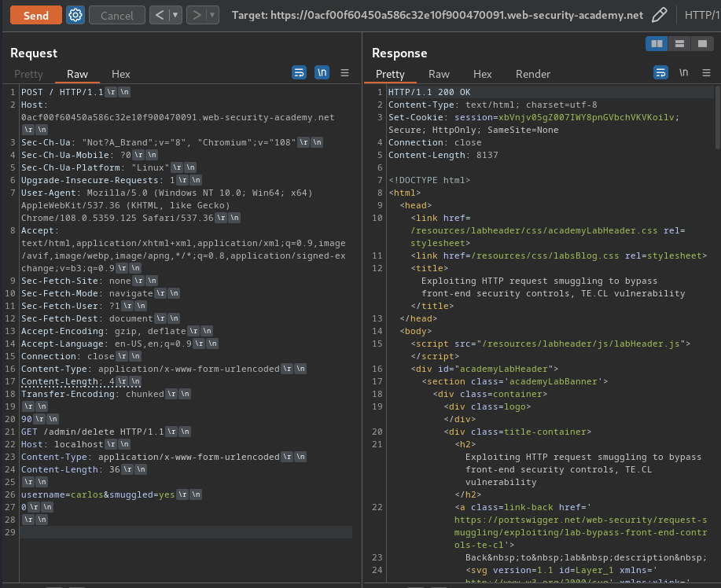Open Response panel hamburger menu
Screen dimensions: 721x588
(707, 72)
